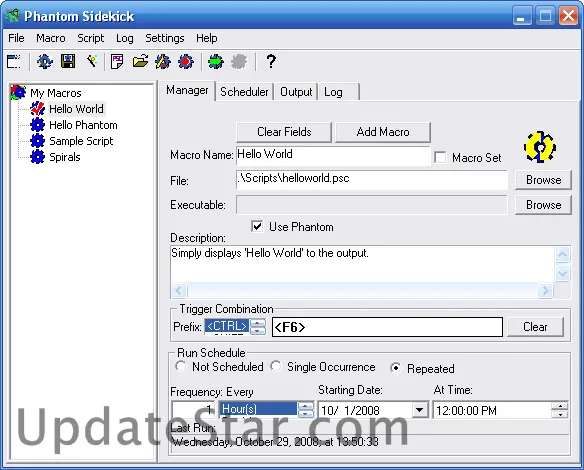Uncheck the Use Phantom checkbox

click(257, 226)
